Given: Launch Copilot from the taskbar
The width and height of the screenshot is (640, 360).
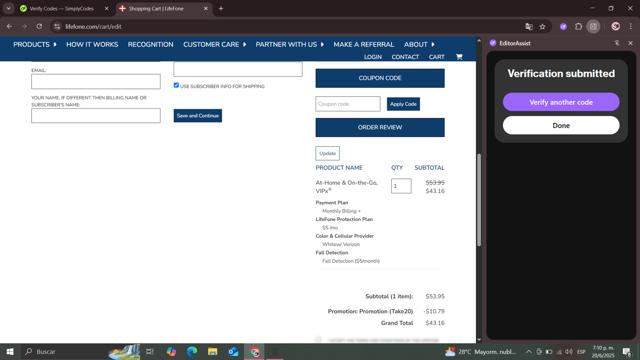Looking at the screenshot, I should [x=171, y=351].
